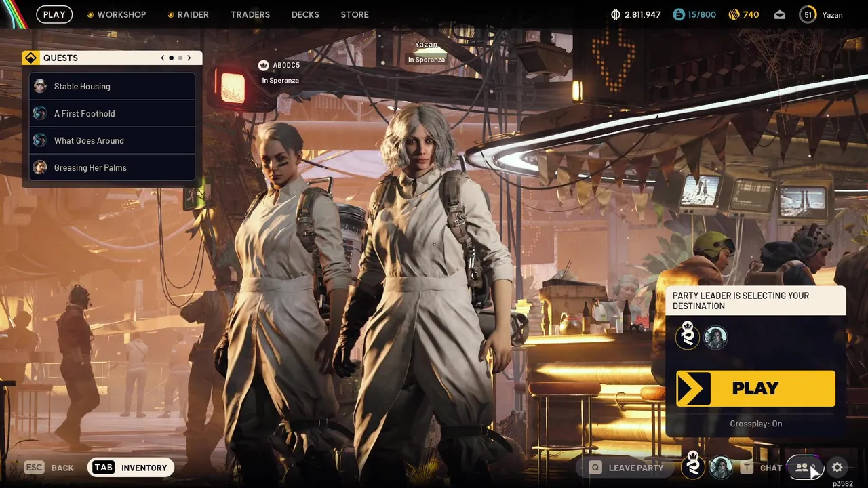Click Yazan's nameplate above the character
Image resolution: width=868 pixels, height=488 pixels.
pyautogui.click(x=426, y=45)
